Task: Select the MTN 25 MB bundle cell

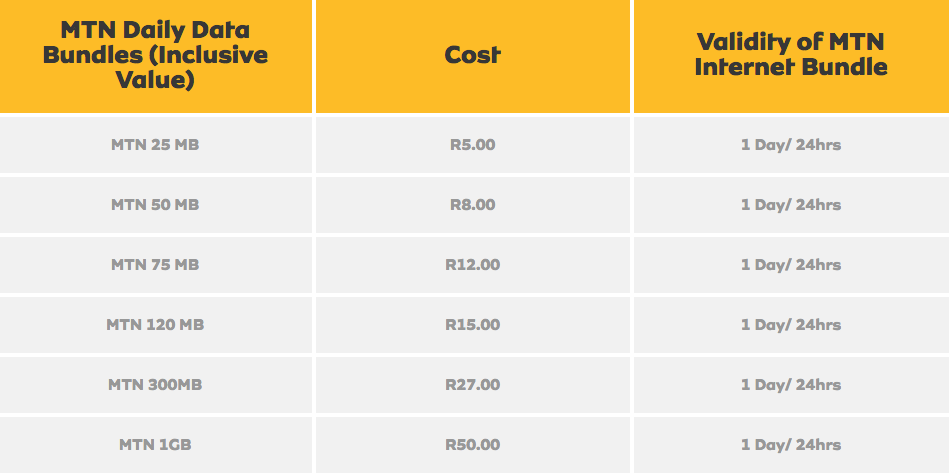Action: pyautogui.click(x=156, y=145)
